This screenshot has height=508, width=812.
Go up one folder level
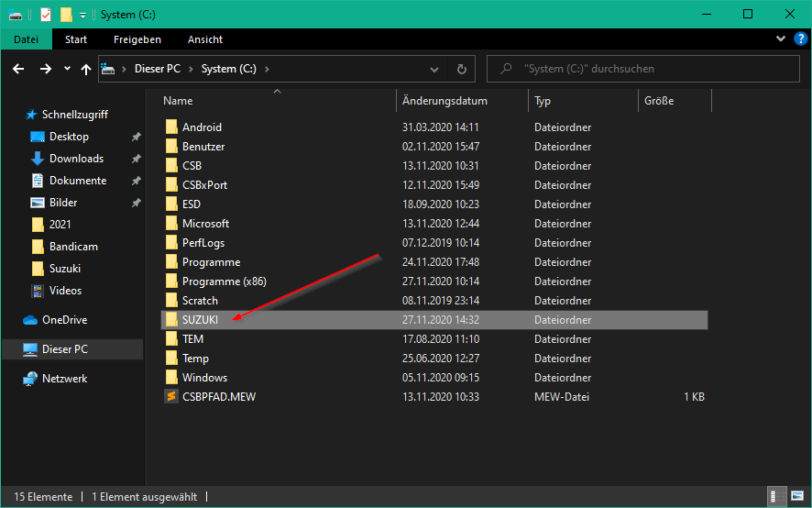(86, 69)
